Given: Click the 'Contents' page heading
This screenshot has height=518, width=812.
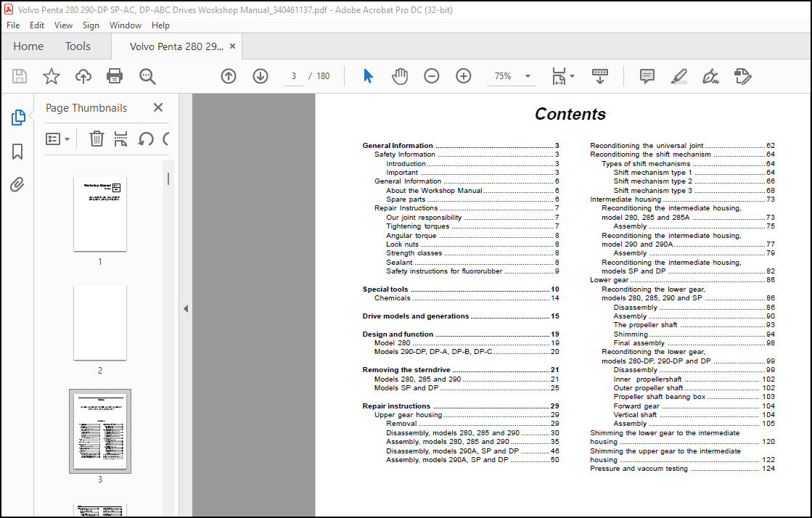Looking at the screenshot, I should (x=570, y=114).
